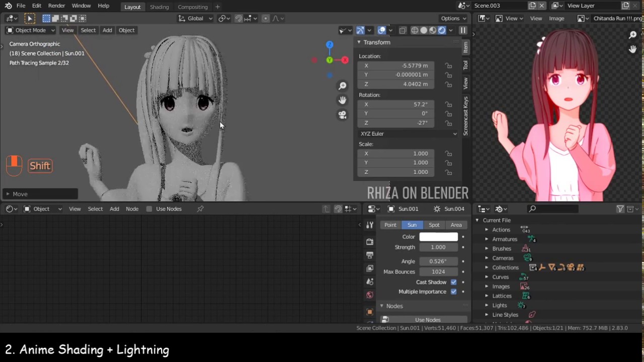Enable proportional editing icon
Viewport: 644px width, 362px height.
click(265, 18)
